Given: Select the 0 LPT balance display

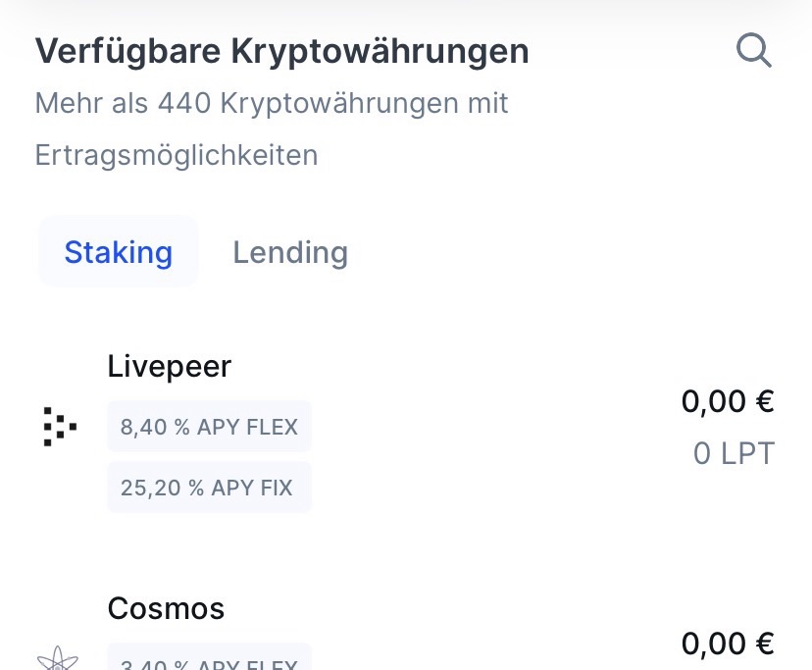Looking at the screenshot, I should 734,453.
